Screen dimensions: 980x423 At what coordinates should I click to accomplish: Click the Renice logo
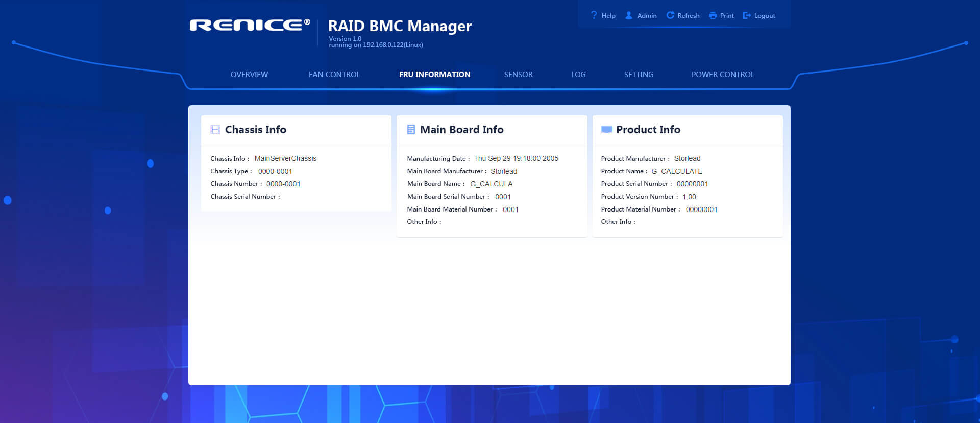click(x=250, y=25)
